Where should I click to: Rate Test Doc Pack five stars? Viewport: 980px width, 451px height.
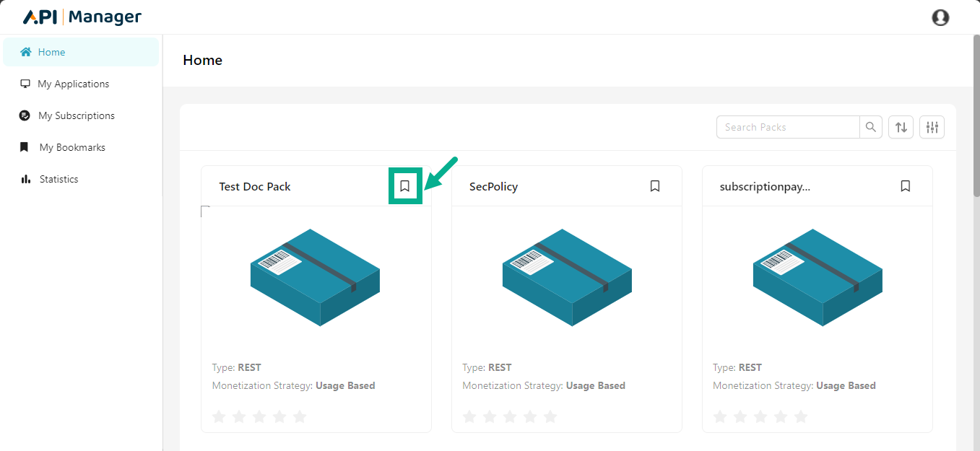tap(300, 416)
